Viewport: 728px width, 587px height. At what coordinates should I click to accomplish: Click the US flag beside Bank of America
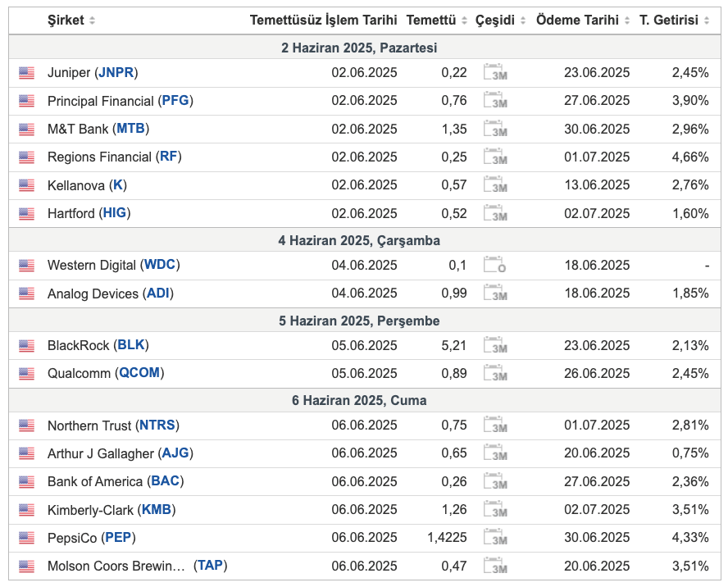26,481
